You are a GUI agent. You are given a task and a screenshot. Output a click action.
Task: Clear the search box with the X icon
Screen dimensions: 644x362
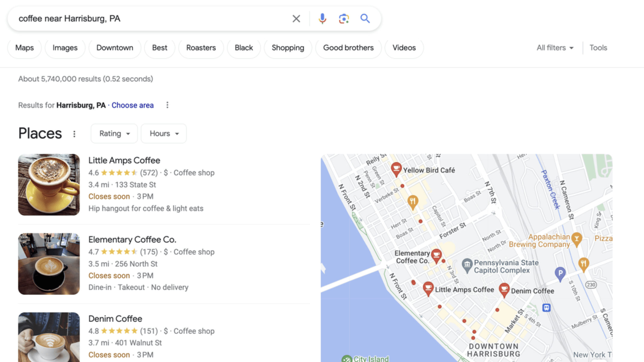(x=296, y=19)
